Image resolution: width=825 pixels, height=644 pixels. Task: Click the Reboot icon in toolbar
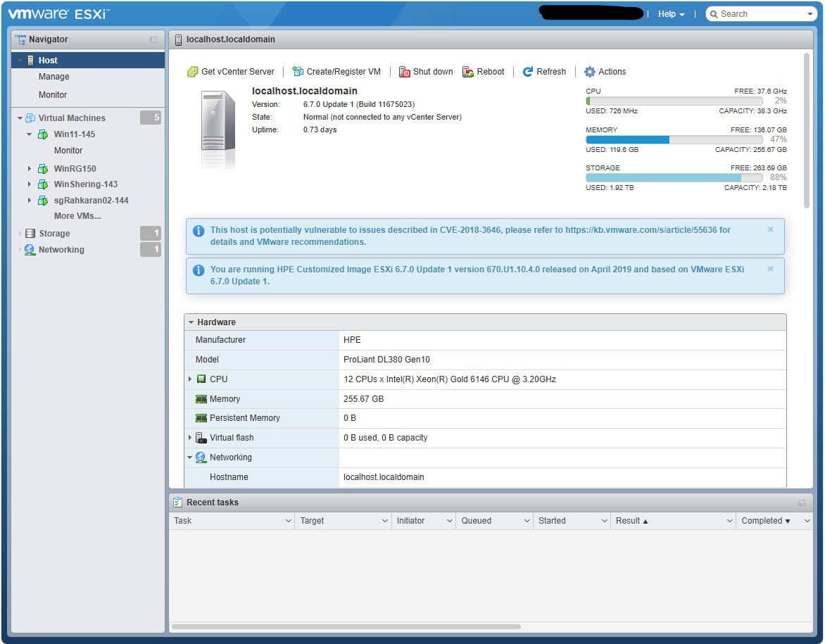(x=467, y=72)
